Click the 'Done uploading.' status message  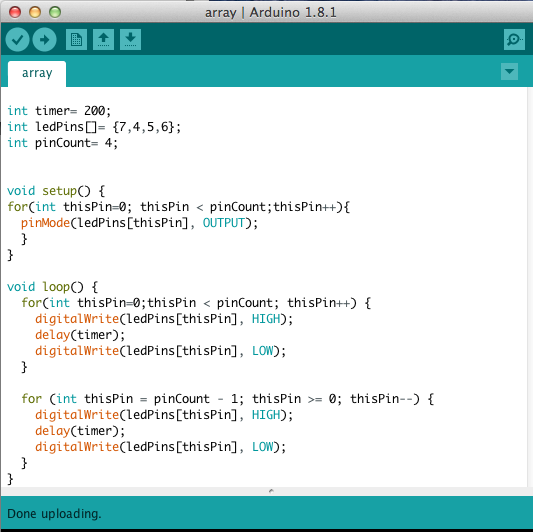pyautogui.click(x=54, y=513)
